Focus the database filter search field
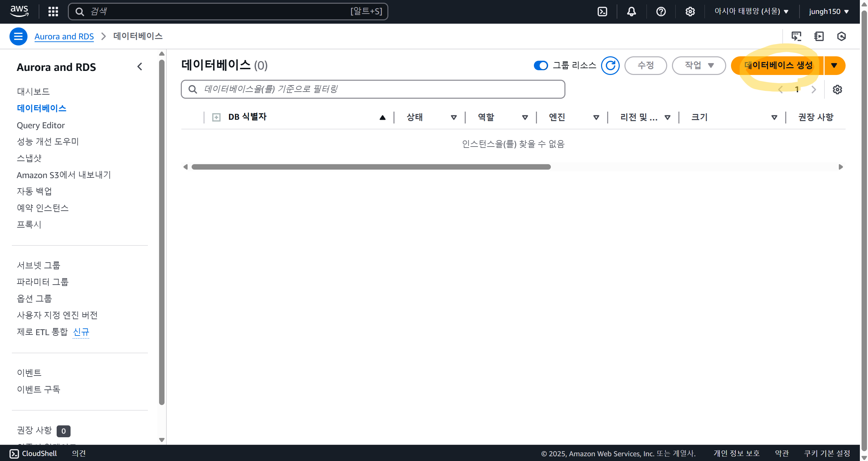This screenshot has width=868, height=461. [x=373, y=89]
